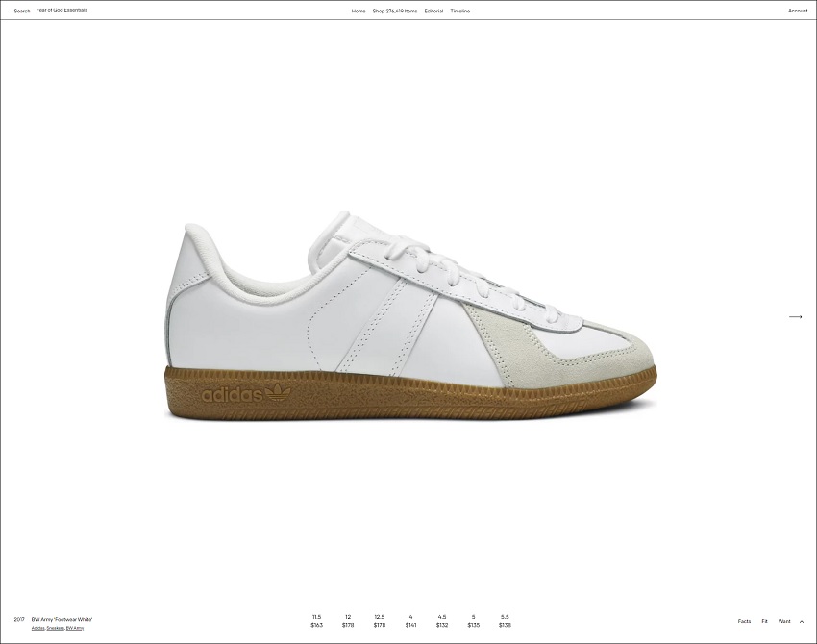Viewport: 817px width, 644px height.
Task: Select size 12 at $178
Action: [348, 621]
